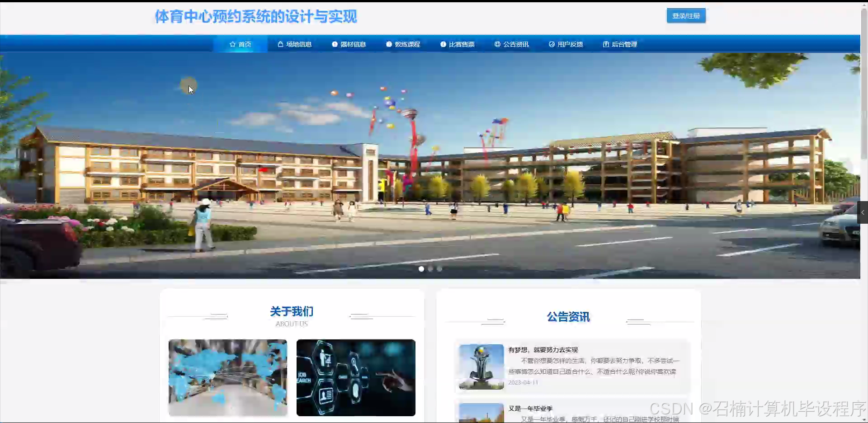Select the second carousel indicator dot
This screenshot has width=868, height=423.
tap(430, 269)
